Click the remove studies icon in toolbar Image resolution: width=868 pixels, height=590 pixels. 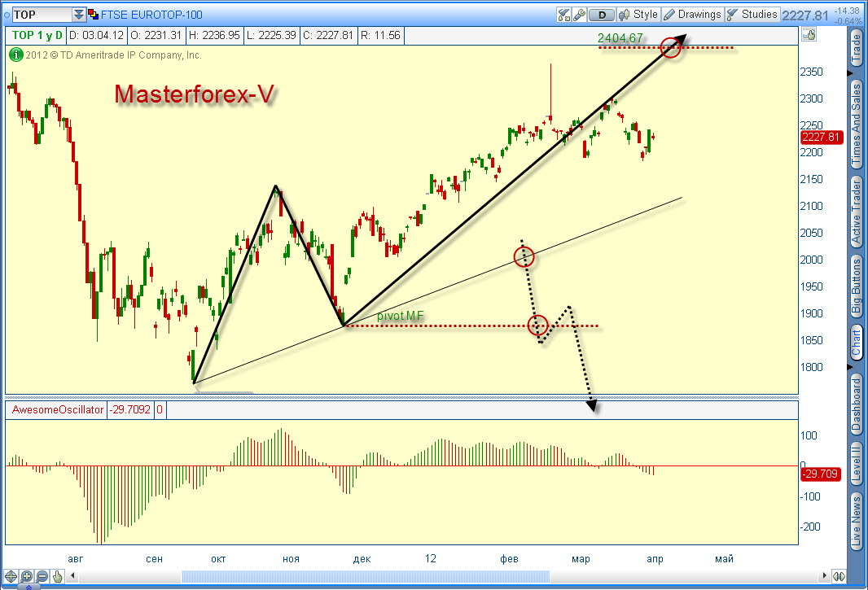563,15
